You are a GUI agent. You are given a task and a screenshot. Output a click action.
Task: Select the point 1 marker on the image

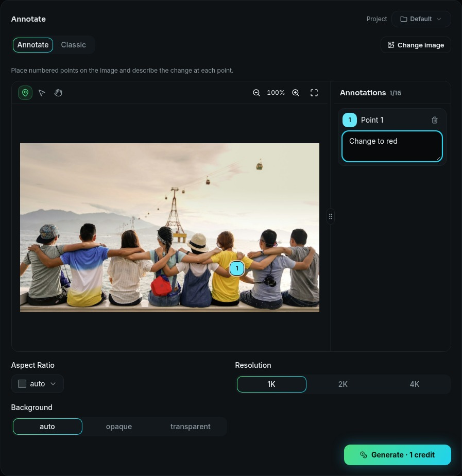click(237, 268)
